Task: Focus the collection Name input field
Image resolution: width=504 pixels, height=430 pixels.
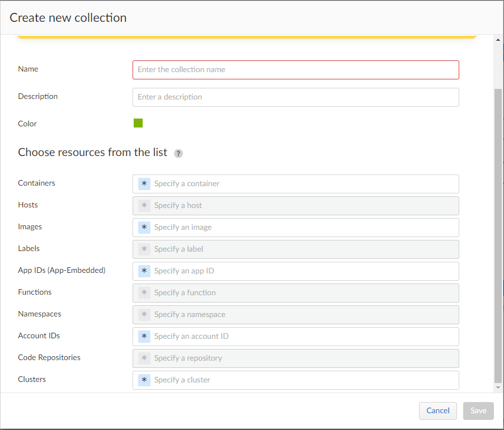Action: pos(295,70)
